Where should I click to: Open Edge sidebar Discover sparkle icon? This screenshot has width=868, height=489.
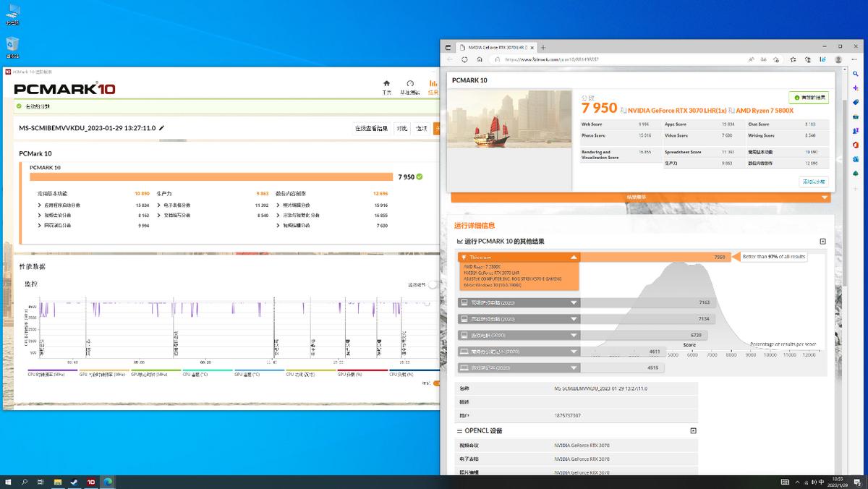856,88
